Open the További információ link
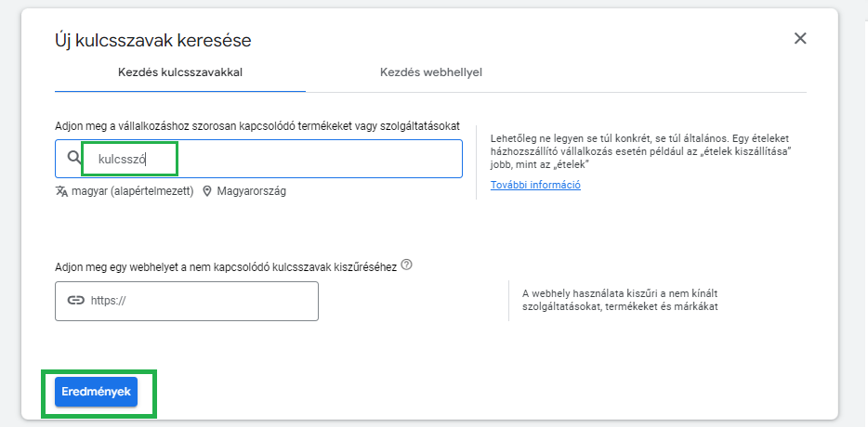The height and width of the screenshot is (427, 868). [535, 185]
